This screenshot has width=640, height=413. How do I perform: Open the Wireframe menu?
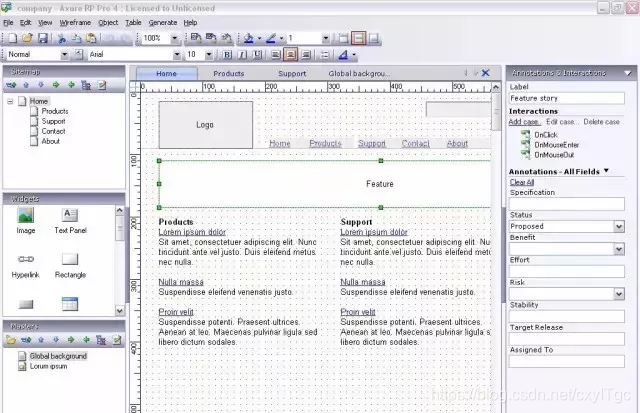75,22
